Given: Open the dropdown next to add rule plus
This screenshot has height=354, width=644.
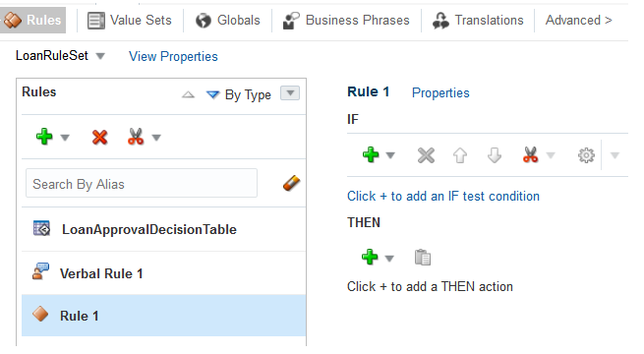Looking at the screenshot, I should [x=65, y=138].
